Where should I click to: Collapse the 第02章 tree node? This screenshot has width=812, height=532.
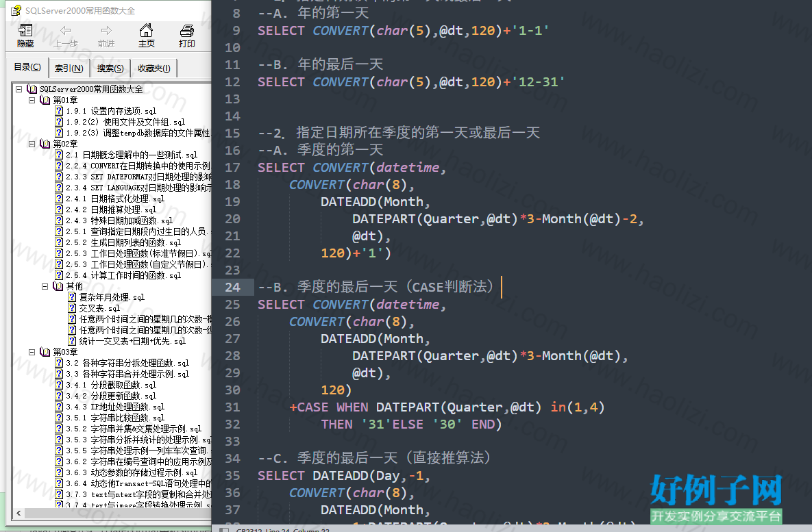[x=32, y=144]
